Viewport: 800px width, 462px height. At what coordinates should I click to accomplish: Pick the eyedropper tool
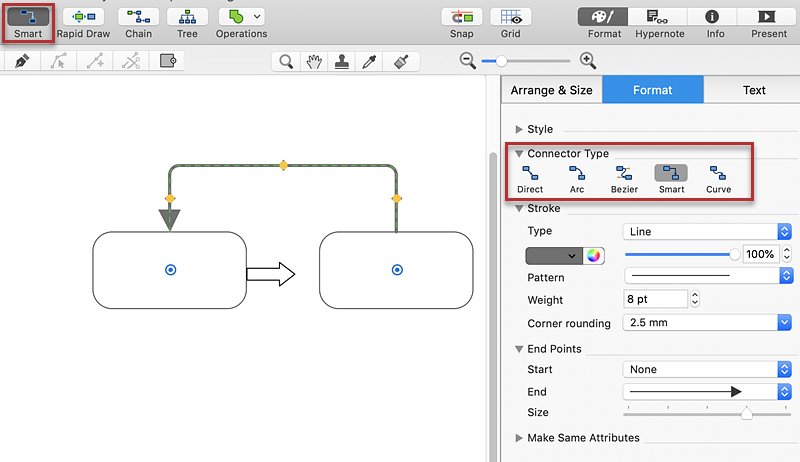(x=369, y=62)
